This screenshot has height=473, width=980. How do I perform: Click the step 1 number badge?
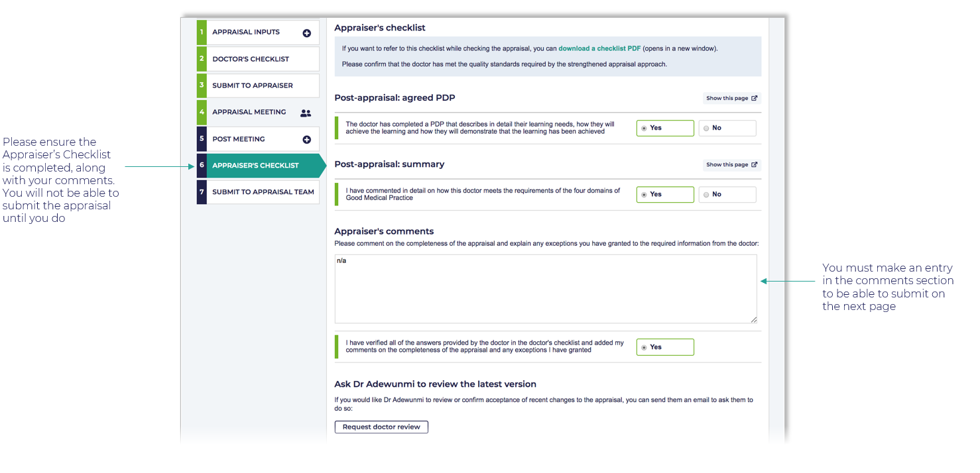[202, 32]
